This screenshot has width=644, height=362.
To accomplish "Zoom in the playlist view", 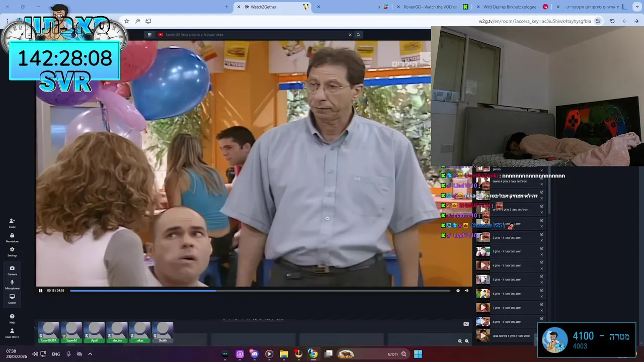I will (x=460, y=341).
